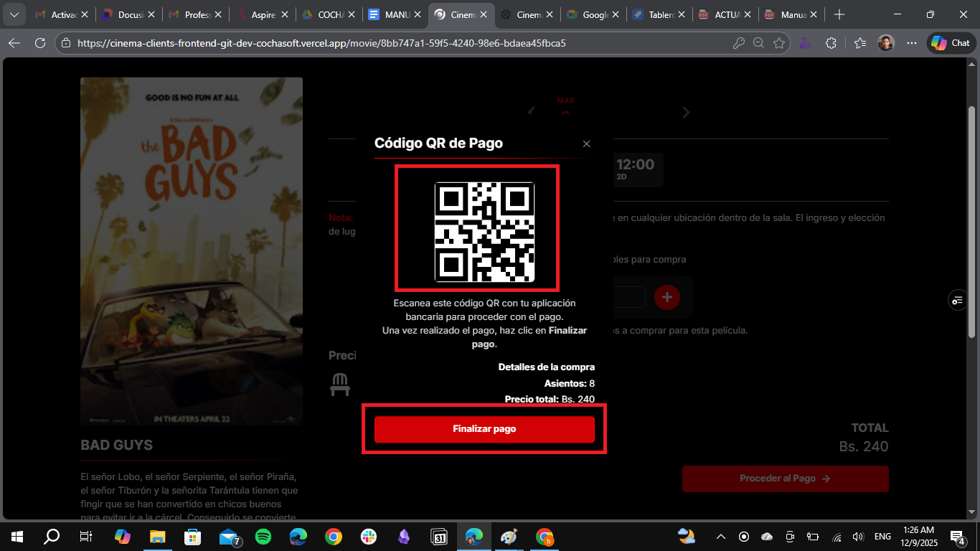The image size is (980, 551).
Task: Click the zoom magnifier icon in address bar
Action: [x=758, y=43]
